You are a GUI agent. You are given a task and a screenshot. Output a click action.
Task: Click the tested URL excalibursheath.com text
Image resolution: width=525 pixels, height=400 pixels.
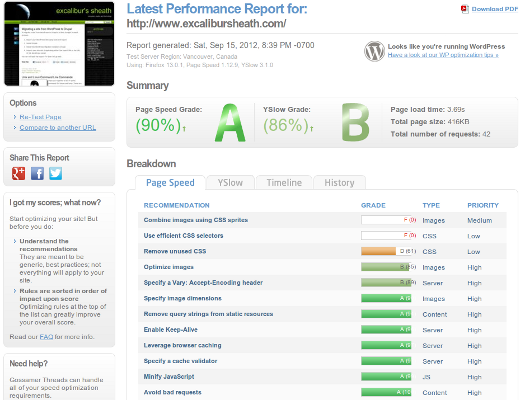[206, 24]
